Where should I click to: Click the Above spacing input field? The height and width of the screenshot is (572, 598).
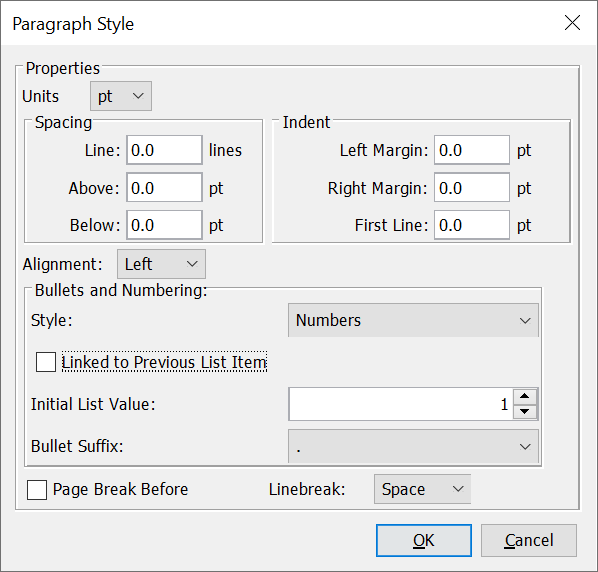[x=164, y=187]
